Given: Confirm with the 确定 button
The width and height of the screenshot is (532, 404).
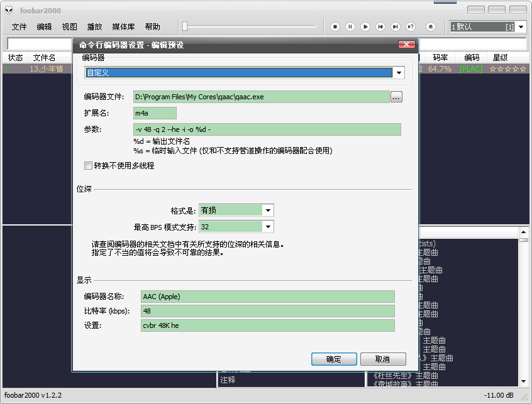Looking at the screenshot, I should tap(334, 359).
